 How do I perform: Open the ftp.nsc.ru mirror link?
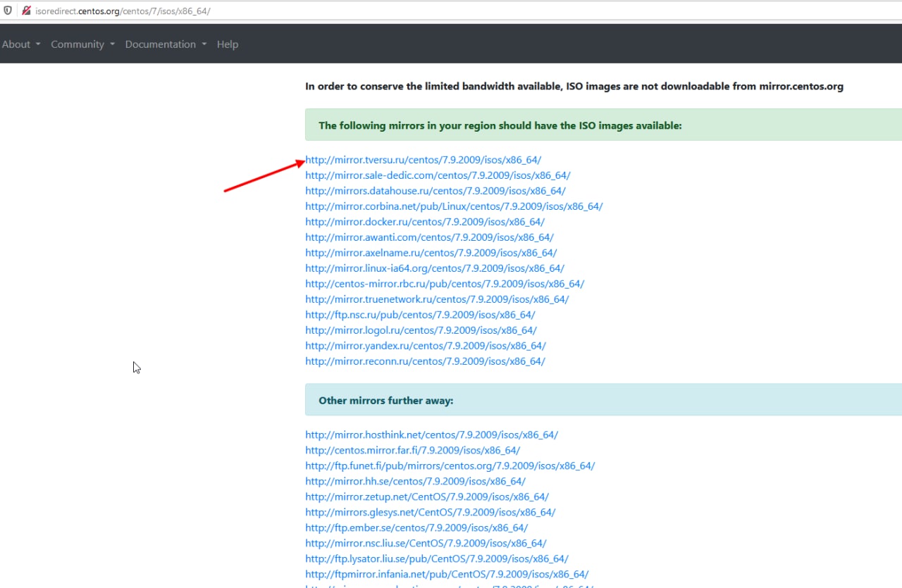click(420, 315)
